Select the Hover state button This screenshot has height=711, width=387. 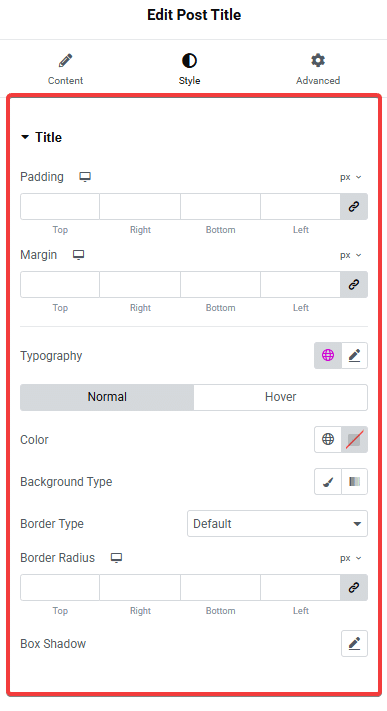click(x=280, y=397)
